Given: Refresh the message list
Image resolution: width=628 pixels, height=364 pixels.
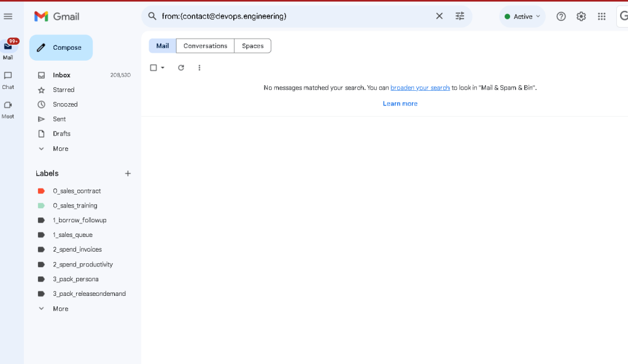Looking at the screenshot, I should pyautogui.click(x=181, y=68).
